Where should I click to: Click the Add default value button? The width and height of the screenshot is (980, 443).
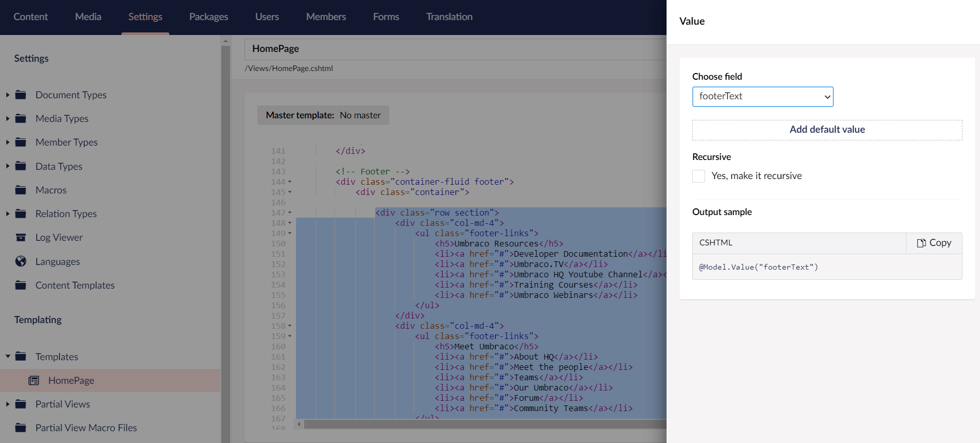click(x=827, y=130)
